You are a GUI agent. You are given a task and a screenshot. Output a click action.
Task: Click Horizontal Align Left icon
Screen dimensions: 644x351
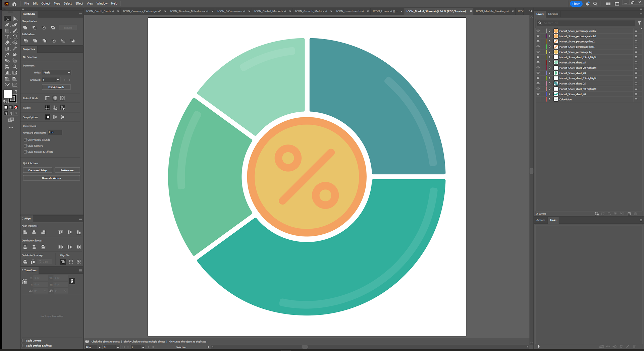pos(25,232)
